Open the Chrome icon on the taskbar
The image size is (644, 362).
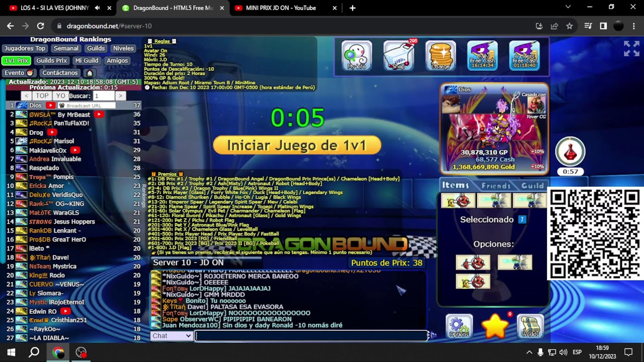click(58, 352)
